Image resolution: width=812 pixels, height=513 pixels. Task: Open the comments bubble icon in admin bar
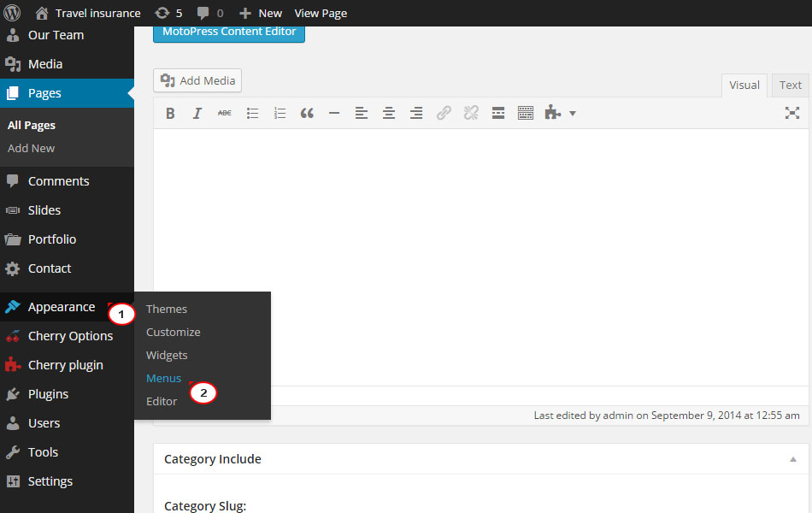point(203,13)
